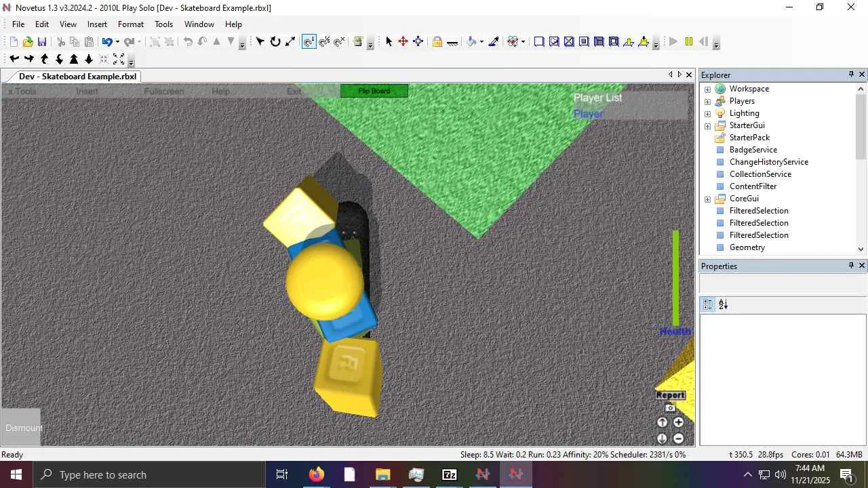This screenshot has height=488, width=868.
Task: Click the in-game screenshot camera icon
Action: (x=671, y=408)
